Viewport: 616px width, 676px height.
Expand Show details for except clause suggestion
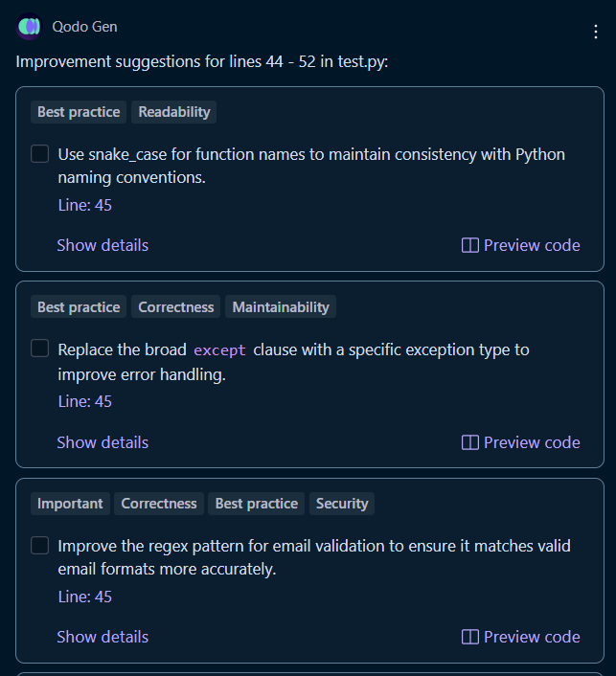pyautogui.click(x=103, y=442)
